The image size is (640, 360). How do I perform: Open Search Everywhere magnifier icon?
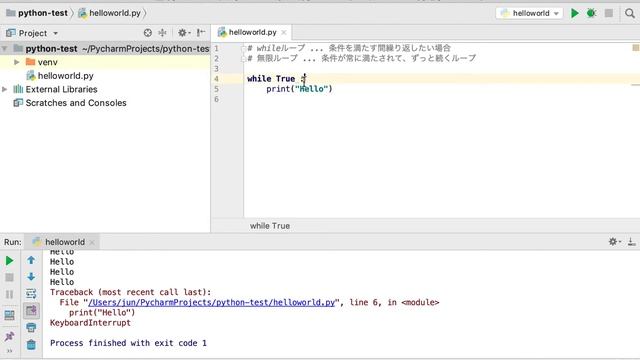click(630, 13)
